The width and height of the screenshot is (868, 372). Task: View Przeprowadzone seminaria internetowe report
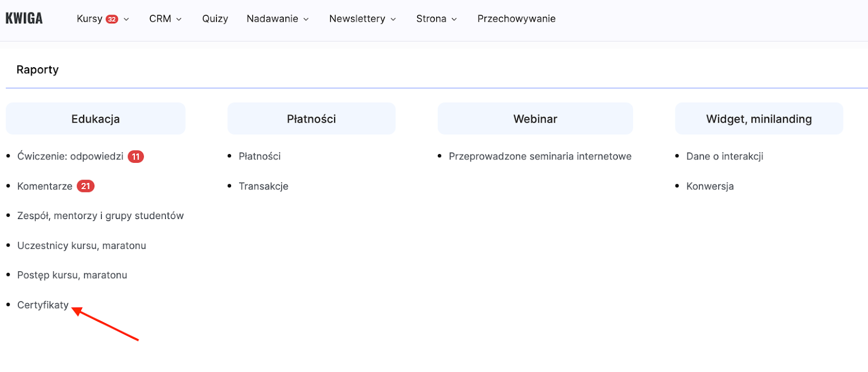540,156
